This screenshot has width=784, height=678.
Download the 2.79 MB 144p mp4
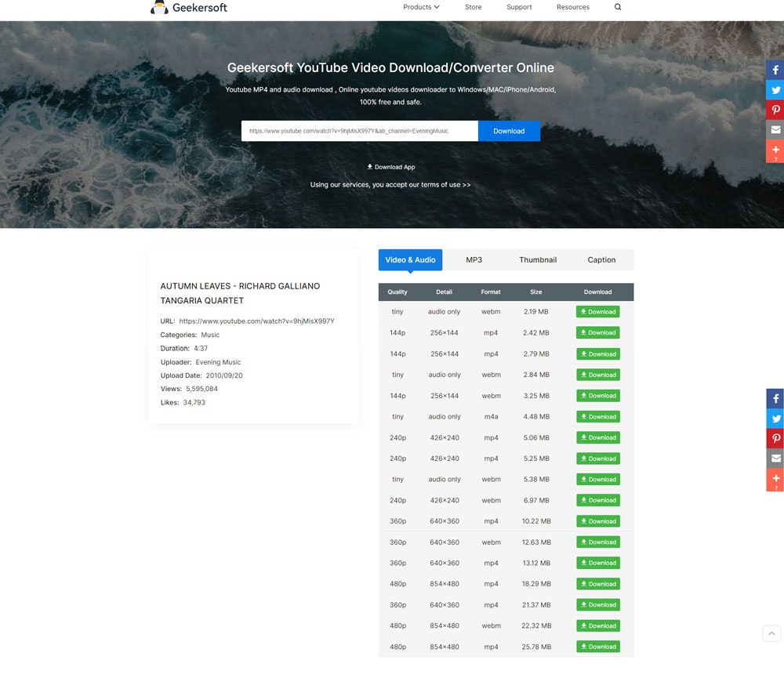tap(598, 354)
